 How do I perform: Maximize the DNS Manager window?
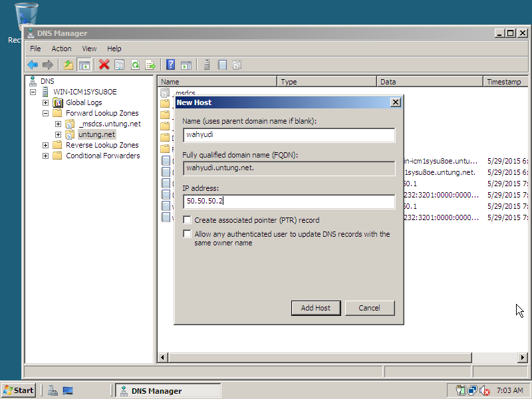pos(510,33)
